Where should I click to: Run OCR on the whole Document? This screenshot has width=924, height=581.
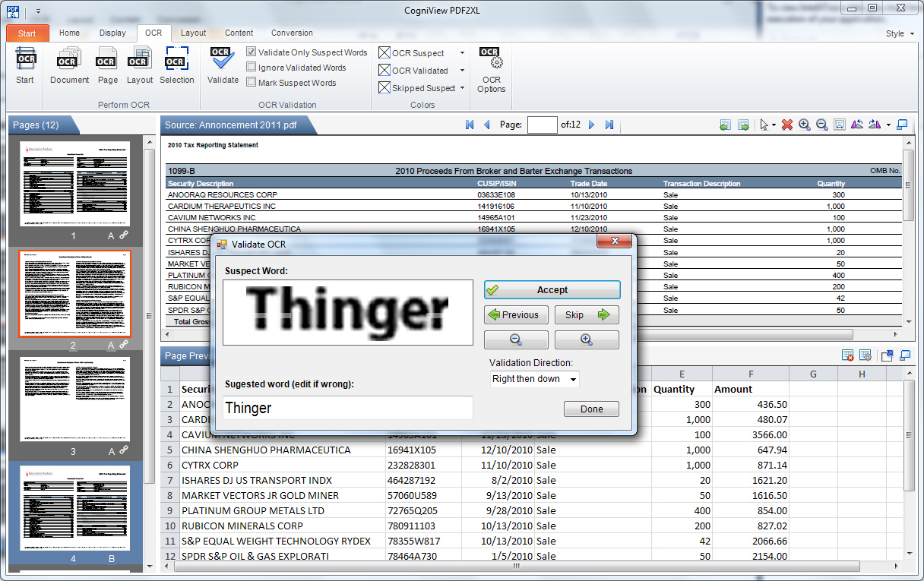click(x=69, y=65)
